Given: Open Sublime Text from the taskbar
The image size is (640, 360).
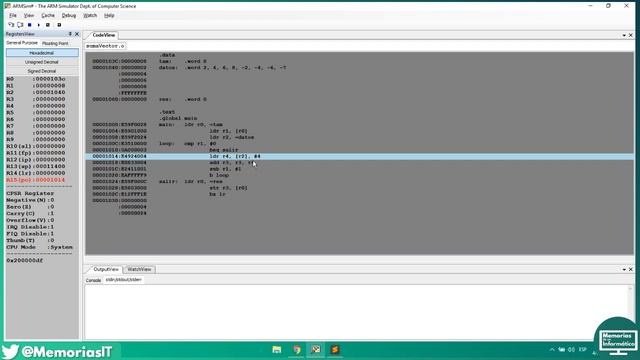Looking at the screenshot, I should (335, 350).
